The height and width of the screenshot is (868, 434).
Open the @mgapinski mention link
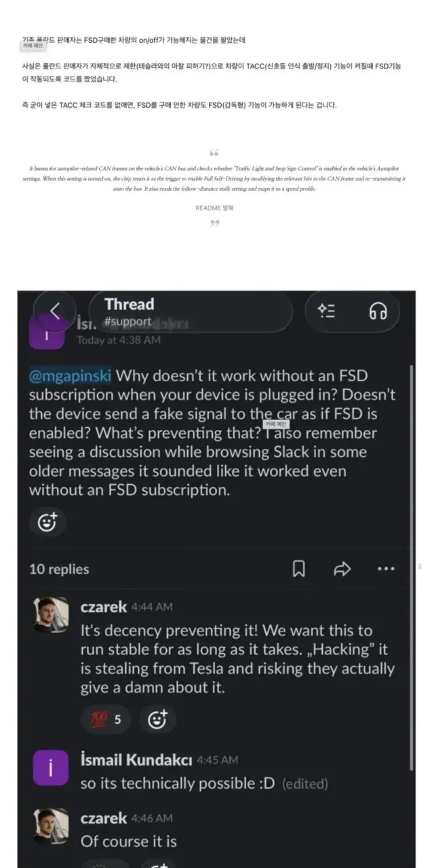71,376
